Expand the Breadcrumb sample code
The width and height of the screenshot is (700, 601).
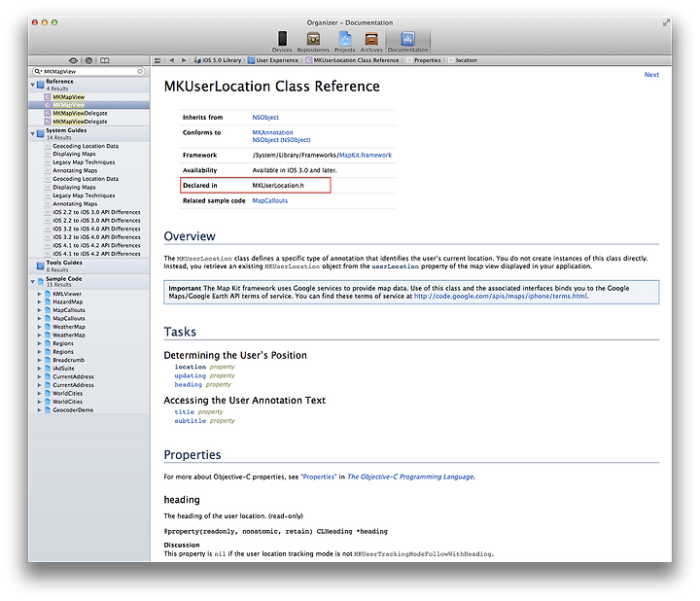(x=39, y=360)
